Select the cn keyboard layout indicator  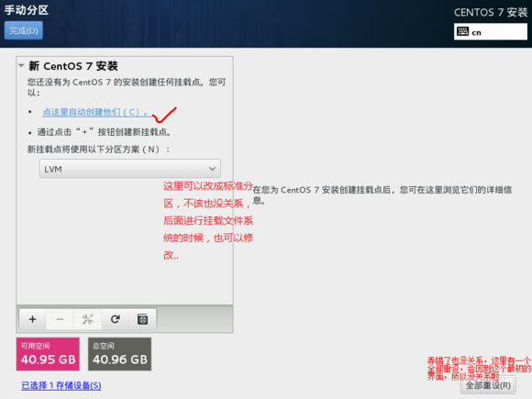(x=491, y=32)
